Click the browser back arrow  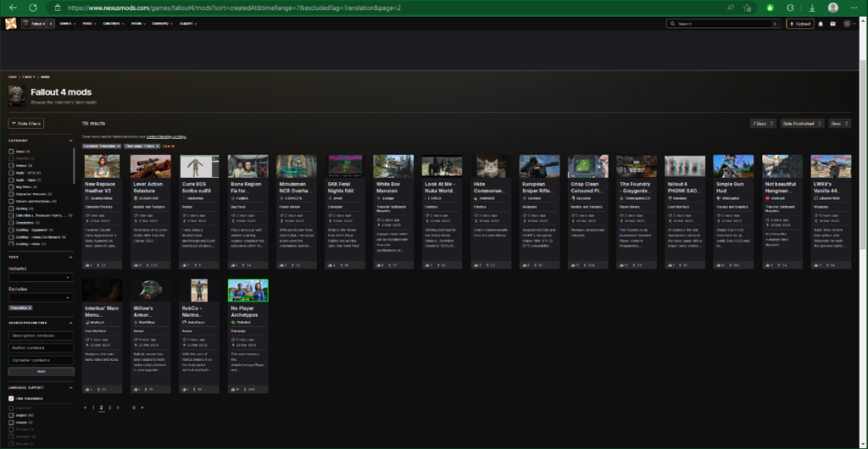point(13,8)
